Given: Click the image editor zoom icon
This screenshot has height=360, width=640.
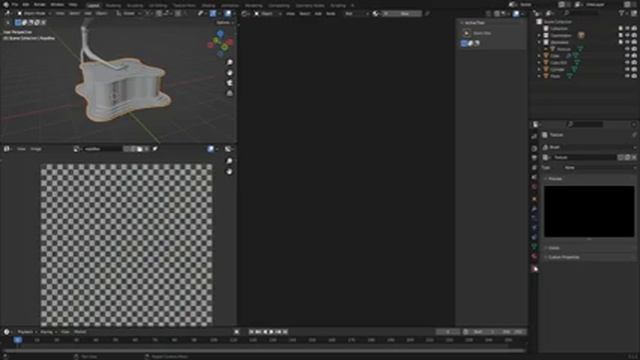Looking at the screenshot, I should click(x=229, y=161).
